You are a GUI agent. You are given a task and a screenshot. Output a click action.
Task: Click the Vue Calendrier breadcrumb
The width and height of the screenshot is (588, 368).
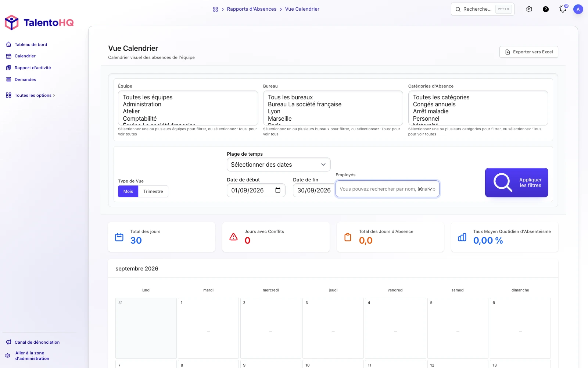302,9
